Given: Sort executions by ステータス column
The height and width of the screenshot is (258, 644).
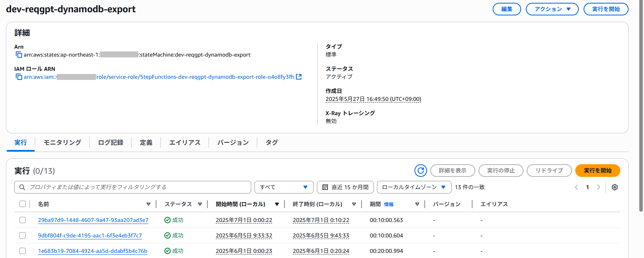Looking at the screenshot, I should [x=200, y=204].
